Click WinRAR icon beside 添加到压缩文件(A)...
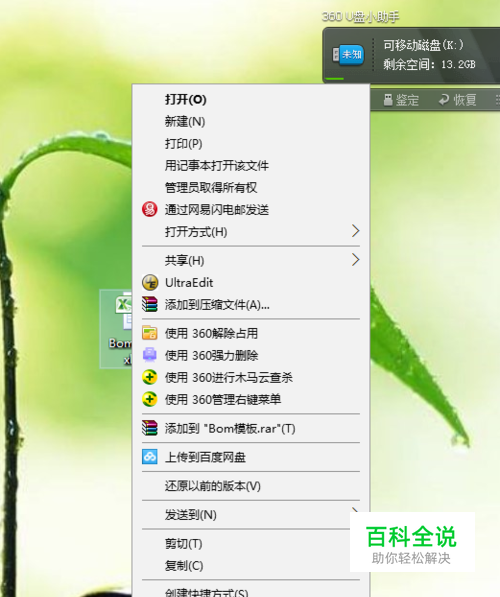The height and width of the screenshot is (597, 500). click(149, 305)
